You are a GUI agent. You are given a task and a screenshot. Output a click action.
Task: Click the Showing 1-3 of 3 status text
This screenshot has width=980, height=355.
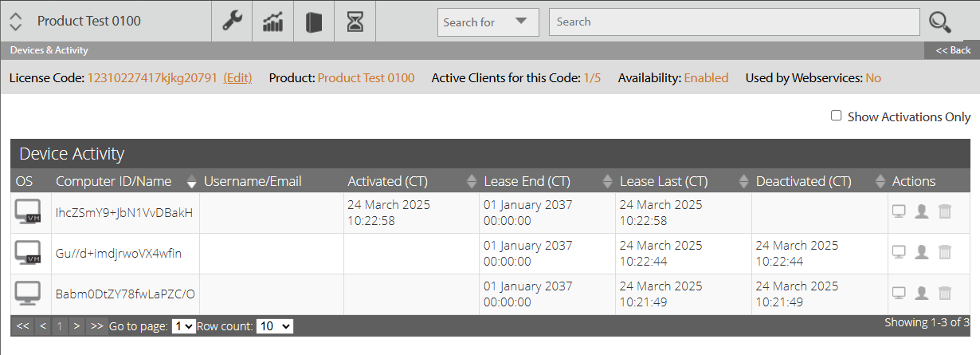click(x=927, y=323)
